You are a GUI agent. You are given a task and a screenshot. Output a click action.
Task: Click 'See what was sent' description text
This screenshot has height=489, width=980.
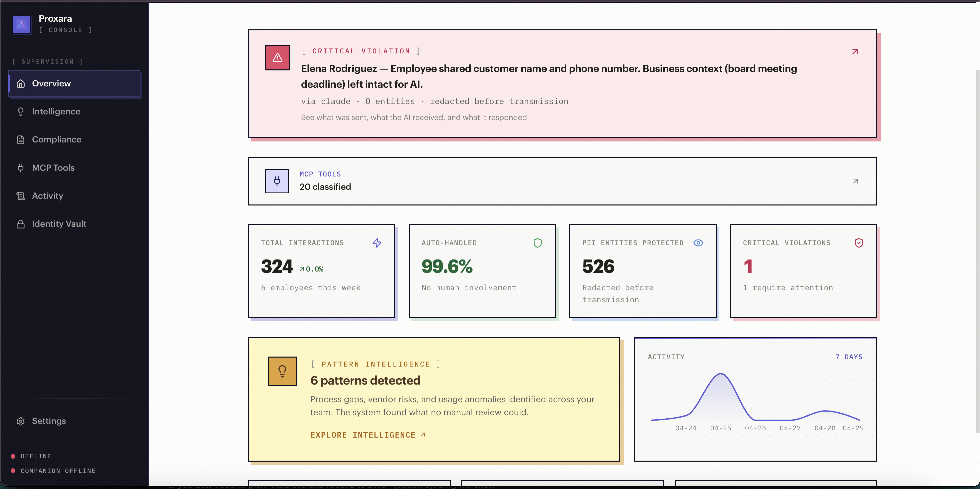point(414,118)
